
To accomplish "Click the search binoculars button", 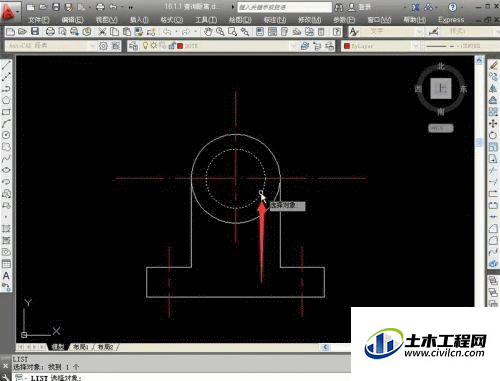I will [x=339, y=7].
